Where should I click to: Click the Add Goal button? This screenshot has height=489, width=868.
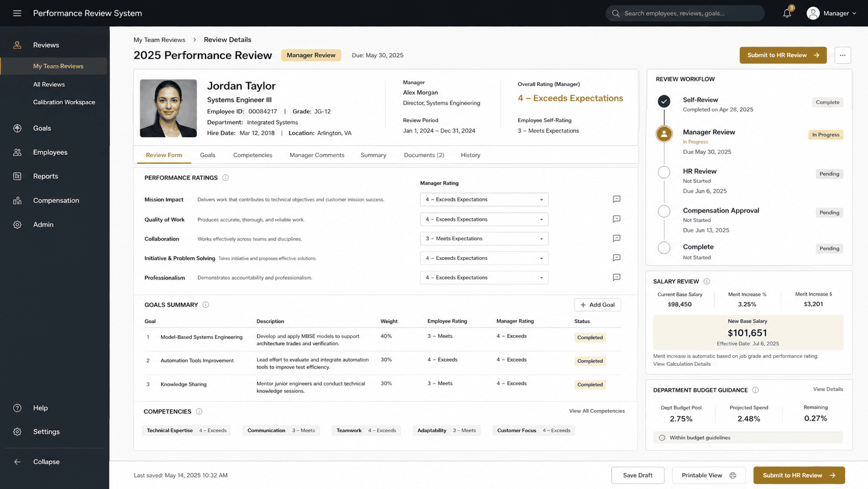point(598,305)
